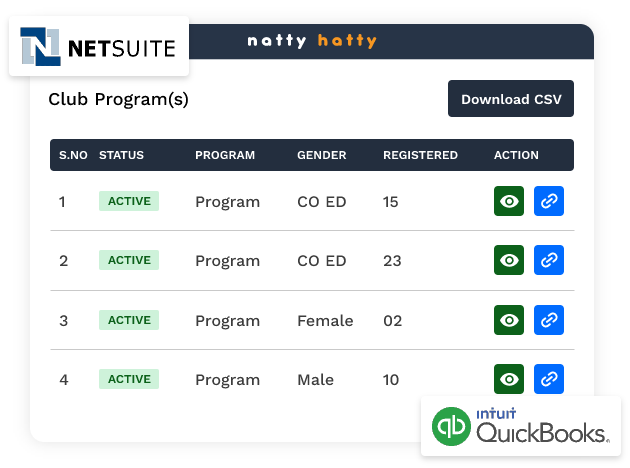Click link icon for Female program row

548,320
